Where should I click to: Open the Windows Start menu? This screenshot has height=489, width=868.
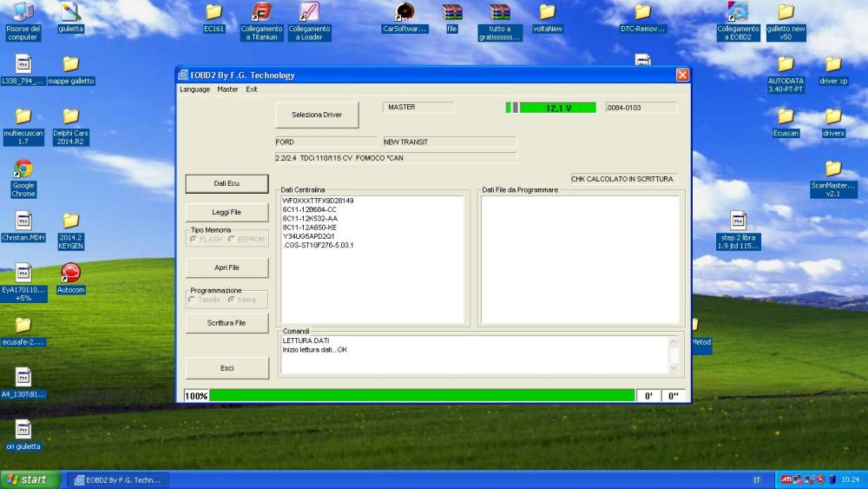click(x=30, y=479)
